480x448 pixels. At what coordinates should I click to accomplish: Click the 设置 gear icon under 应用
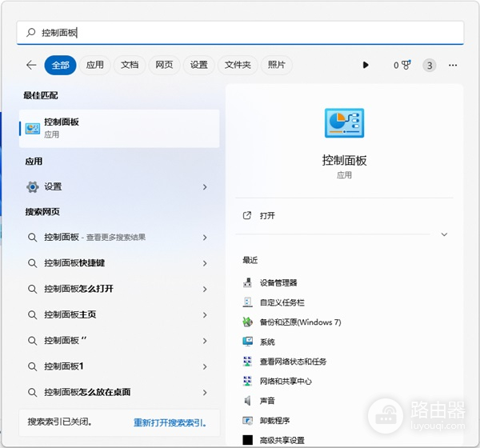click(x=33, y=186)
